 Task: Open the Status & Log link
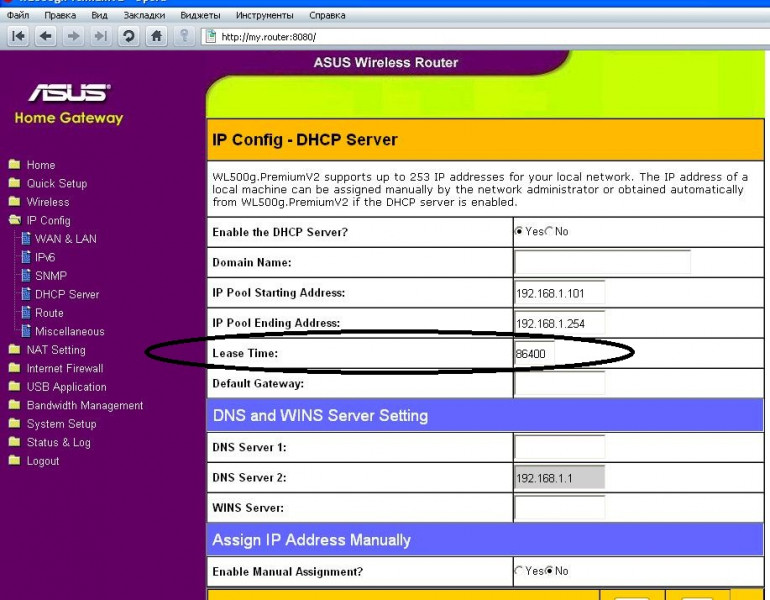58,443
